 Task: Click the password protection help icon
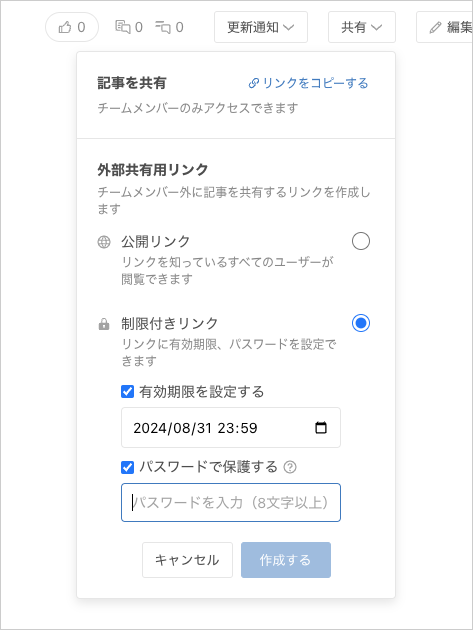point(290,467)
